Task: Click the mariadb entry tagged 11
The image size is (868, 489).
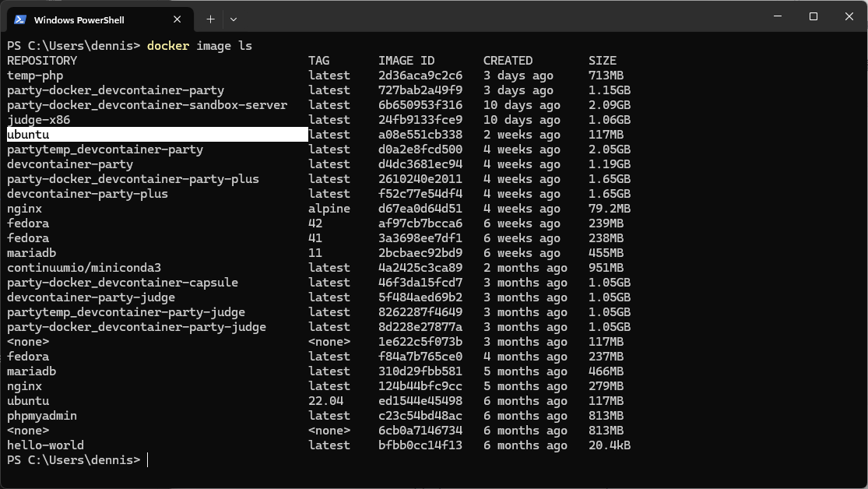Action: pos(31,252)
